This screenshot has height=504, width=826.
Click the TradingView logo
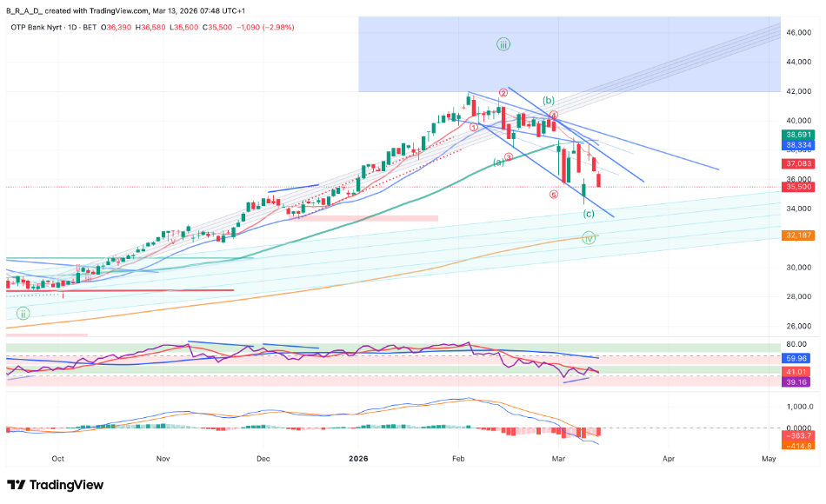[x=55, y=485]
